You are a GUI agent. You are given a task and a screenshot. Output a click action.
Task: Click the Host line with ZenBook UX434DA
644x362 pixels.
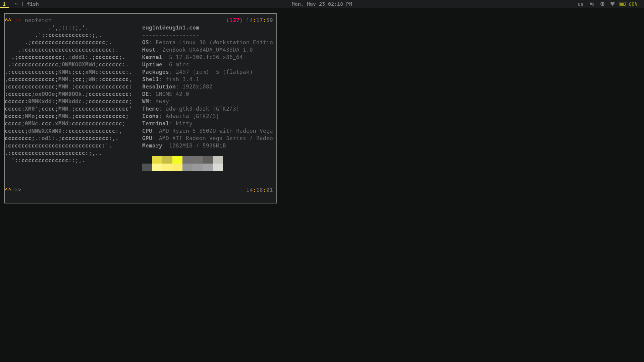click(x=198, y=50)
